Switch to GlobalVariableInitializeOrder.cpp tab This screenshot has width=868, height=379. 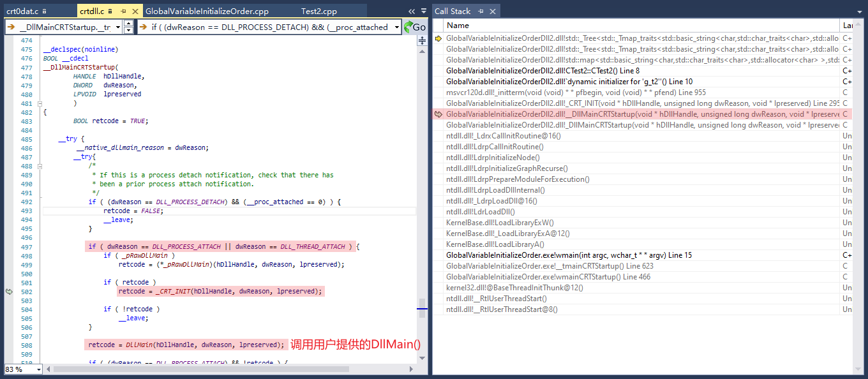207,11
